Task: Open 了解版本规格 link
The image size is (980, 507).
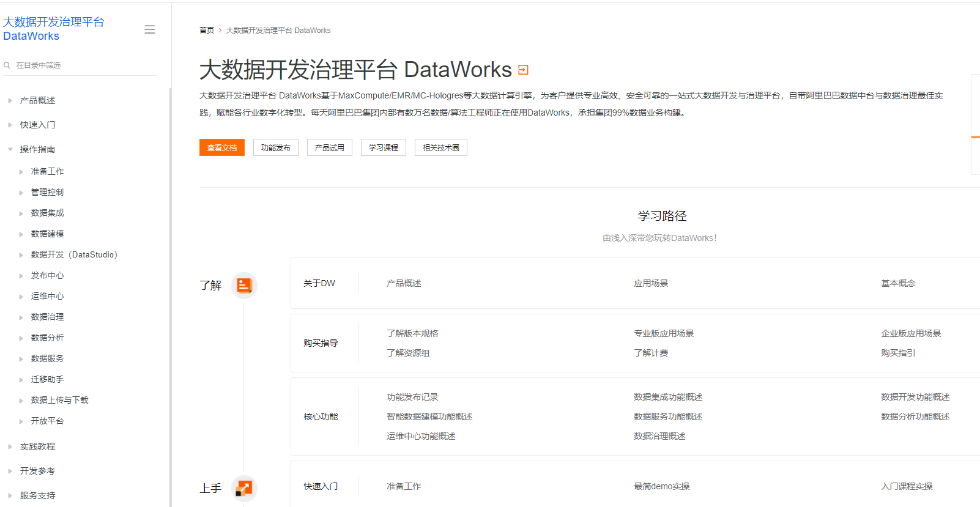Action: click(412, 333)
